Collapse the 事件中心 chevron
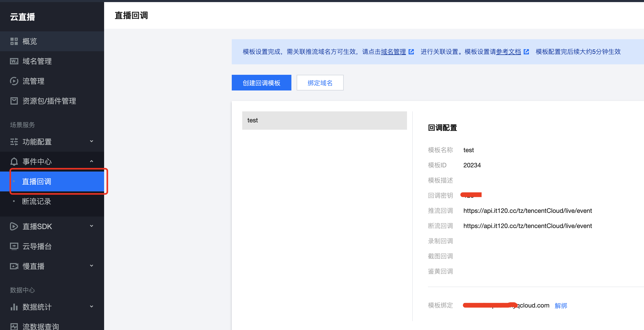The image size is (644, 330). click(x=92, y=161)
